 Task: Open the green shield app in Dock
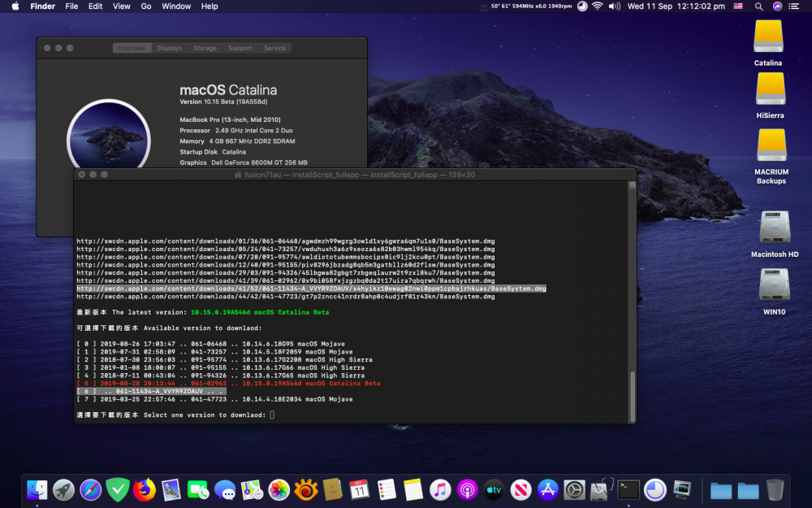click(118, 489)
